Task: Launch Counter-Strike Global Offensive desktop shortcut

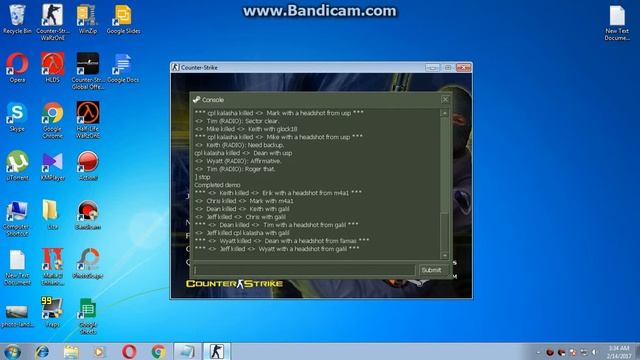Action: pos(87,71)
